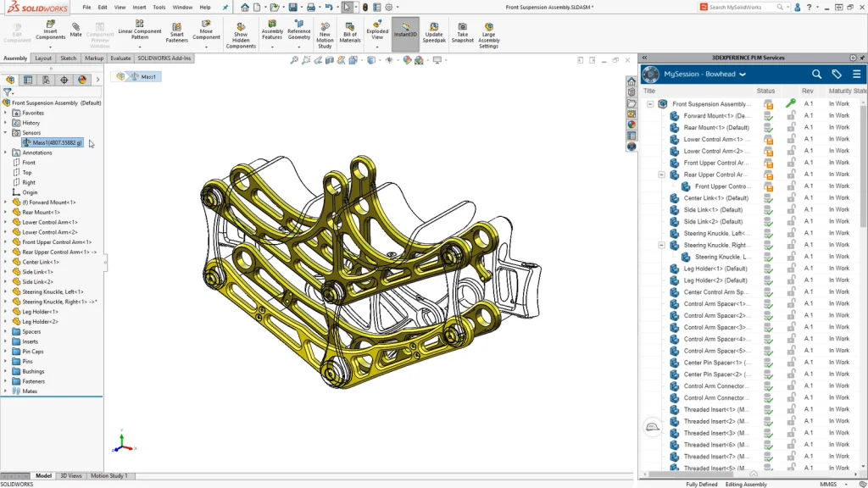Pin the menu bar open
Screen dimensions: 868x488
pyautogui.click(x=225, y=7)
